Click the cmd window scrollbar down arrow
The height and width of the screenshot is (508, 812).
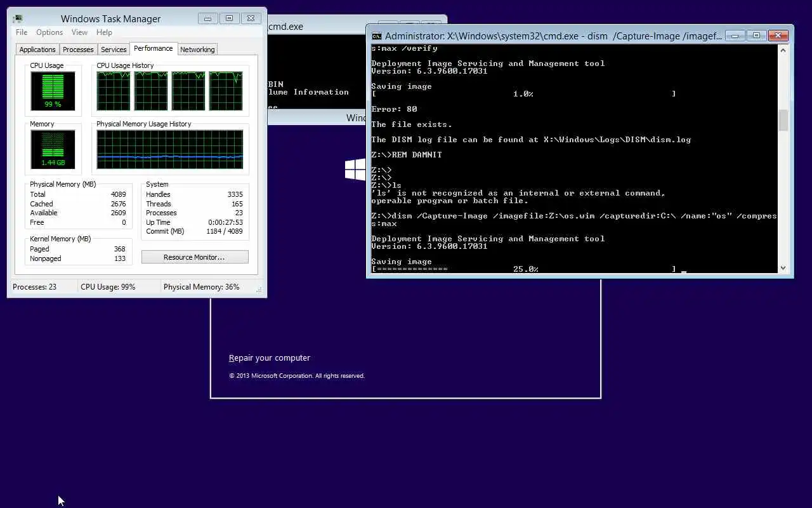[783, 269]
